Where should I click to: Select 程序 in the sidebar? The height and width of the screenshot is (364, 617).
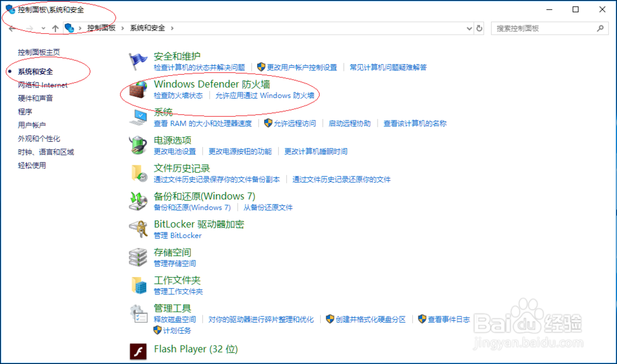(x=25, y=112)
